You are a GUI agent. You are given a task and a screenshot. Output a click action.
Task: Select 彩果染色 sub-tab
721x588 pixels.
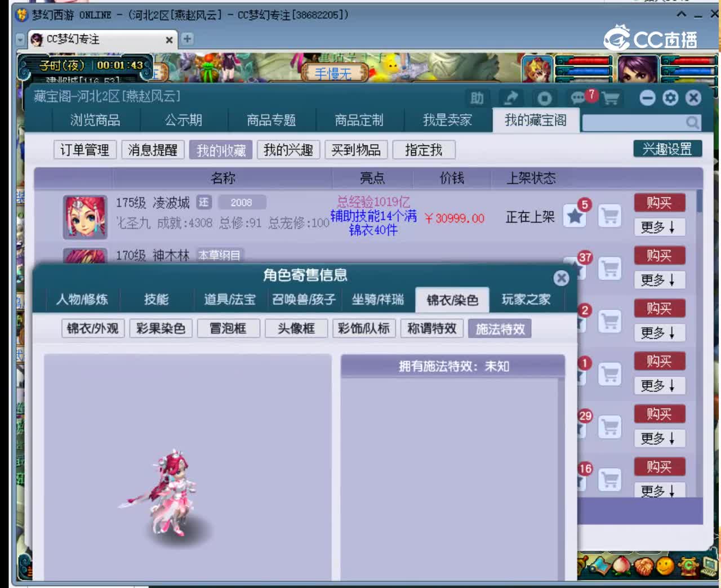tap(161, 328)
